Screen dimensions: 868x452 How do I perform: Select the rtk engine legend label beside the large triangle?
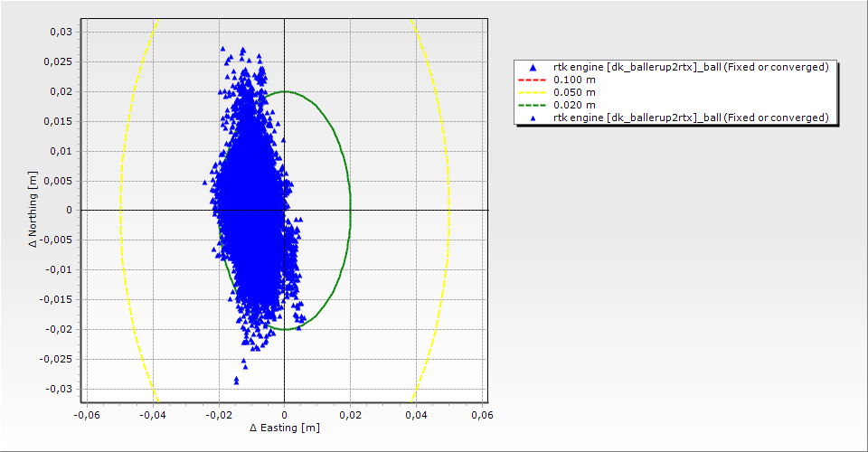click(691, 67)
